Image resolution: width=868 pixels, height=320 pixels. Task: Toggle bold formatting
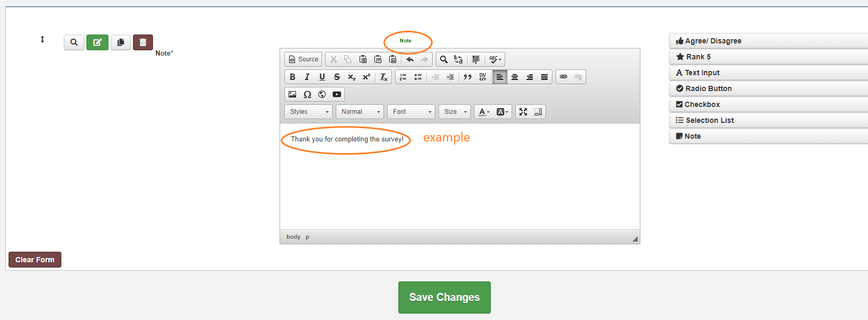[292, 77]
